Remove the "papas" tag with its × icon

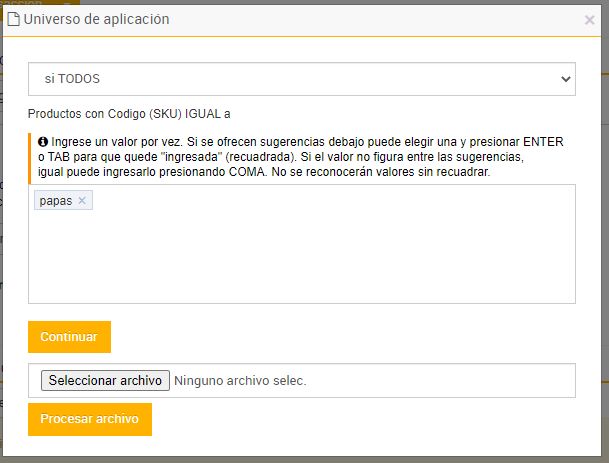point(82,201)
